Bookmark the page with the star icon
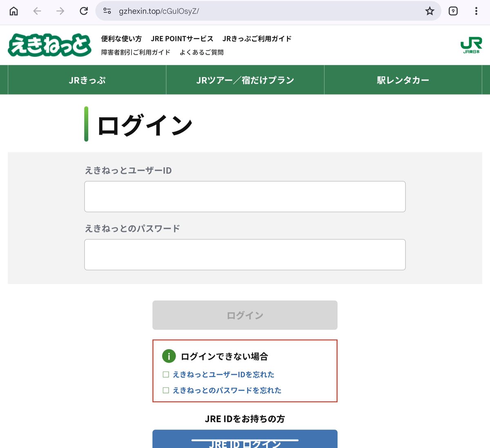Viewport: 490px width, 448px height. pos(430,11)
